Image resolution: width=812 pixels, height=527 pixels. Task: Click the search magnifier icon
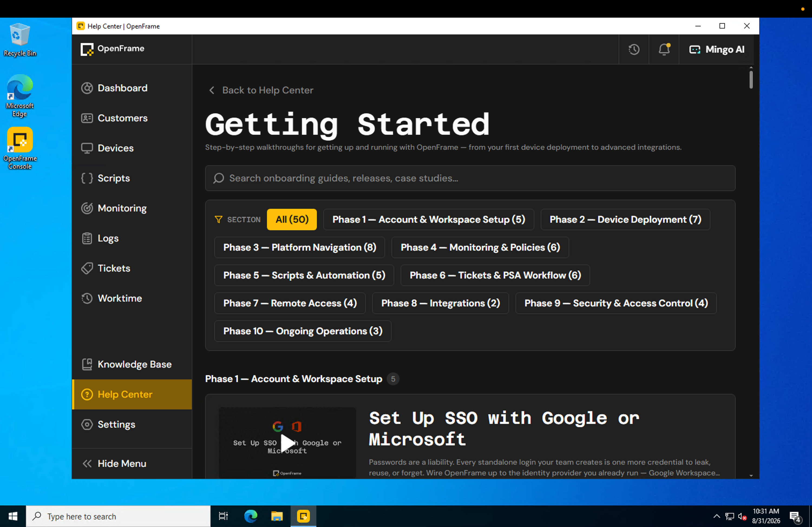(x=219, y=178)
